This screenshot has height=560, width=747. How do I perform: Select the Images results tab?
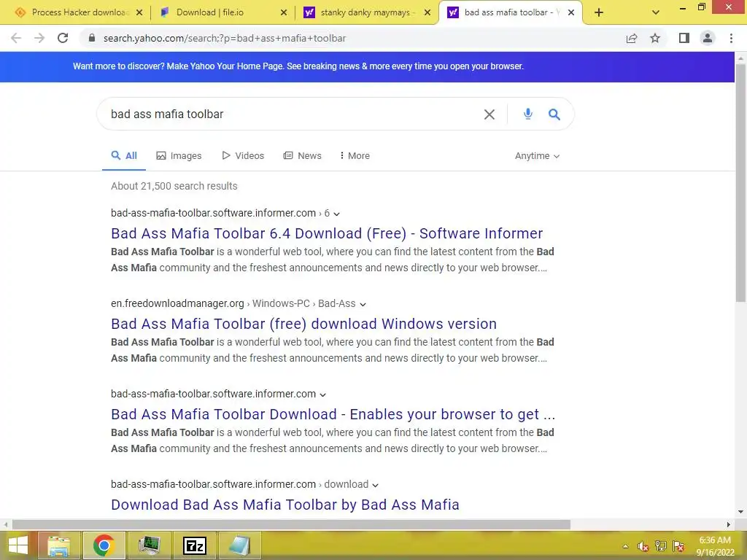click(x=179, y=156)
